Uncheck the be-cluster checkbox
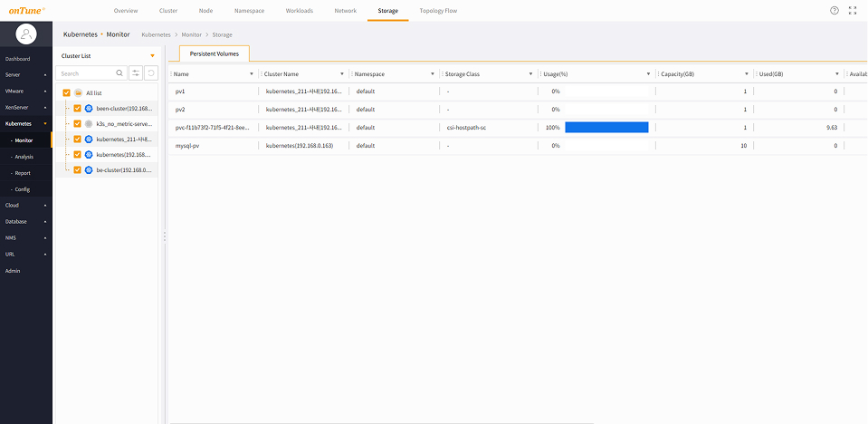The height and width of the screenshot is (424, 868). pos(78,169)
